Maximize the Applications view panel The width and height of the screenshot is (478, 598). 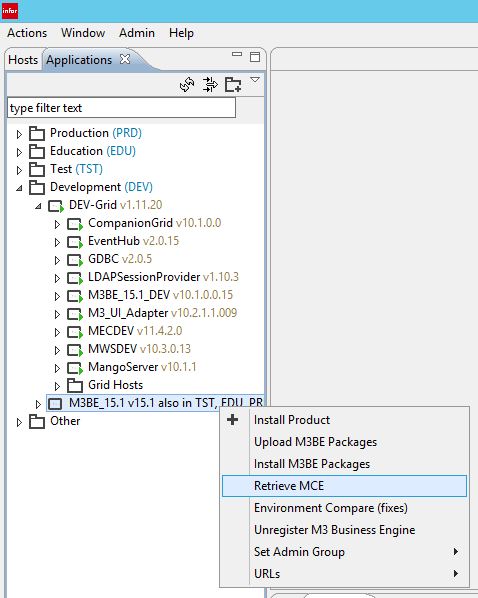click(255, 57)
